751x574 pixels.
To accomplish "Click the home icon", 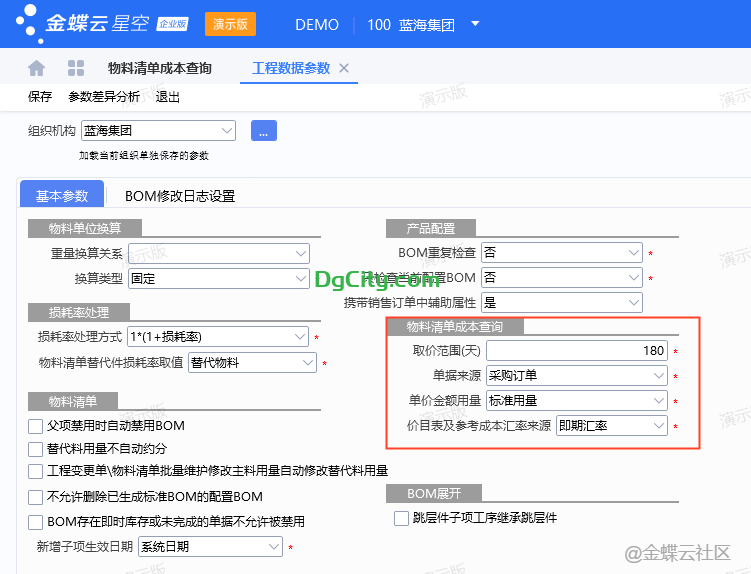I will (x=37, y=68).
